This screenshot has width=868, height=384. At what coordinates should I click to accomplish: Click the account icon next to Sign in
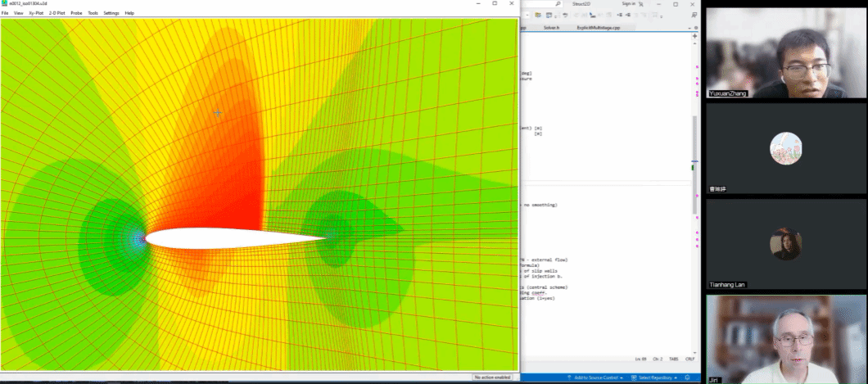pos(642,4)
